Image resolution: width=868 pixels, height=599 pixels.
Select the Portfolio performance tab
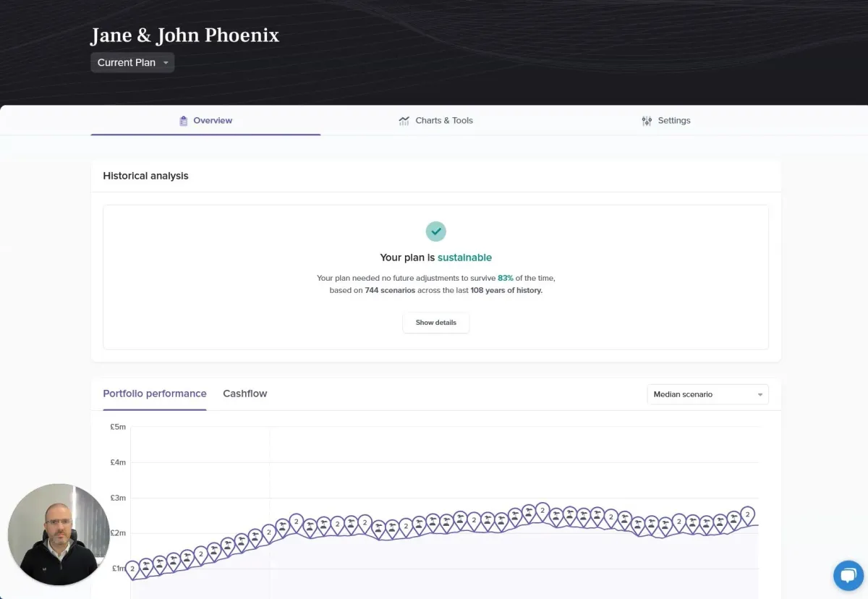tap(154, 394)
